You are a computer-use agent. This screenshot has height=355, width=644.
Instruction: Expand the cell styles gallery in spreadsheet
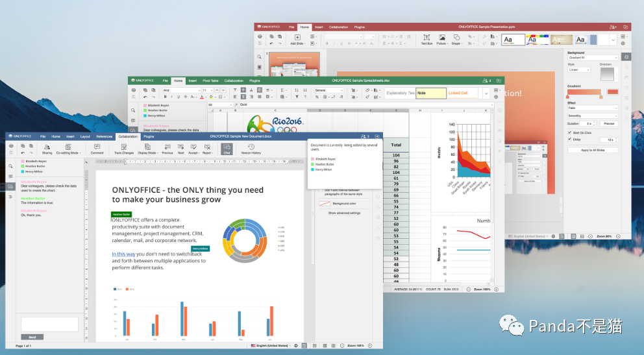coord(486,93)
